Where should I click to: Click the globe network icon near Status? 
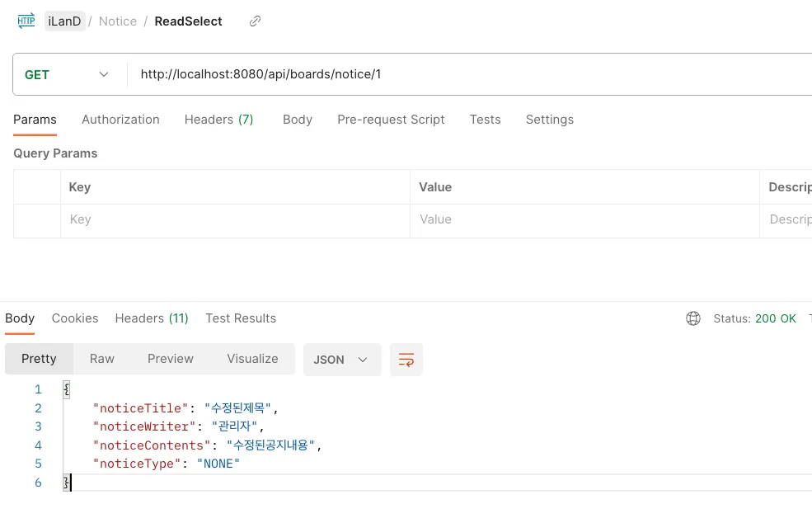[x=693, y=318]
